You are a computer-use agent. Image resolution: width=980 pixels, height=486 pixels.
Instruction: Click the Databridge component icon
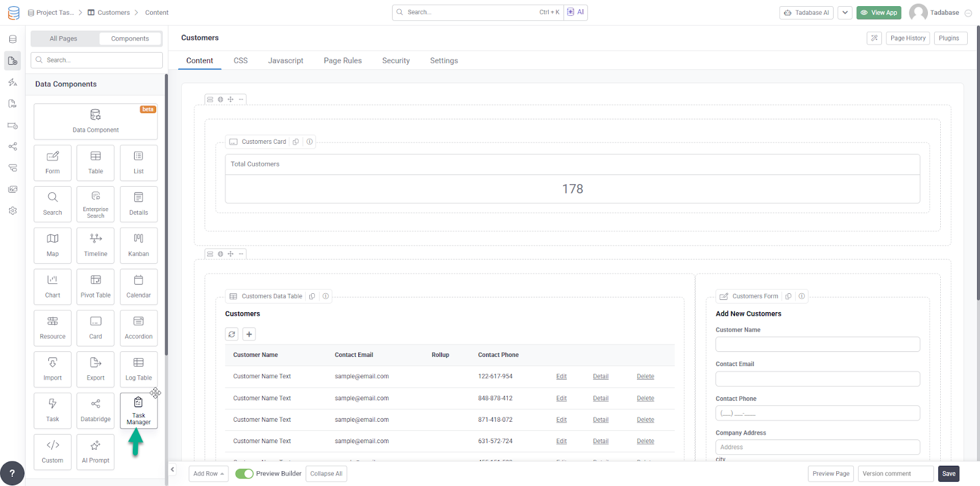pos(96,404)
